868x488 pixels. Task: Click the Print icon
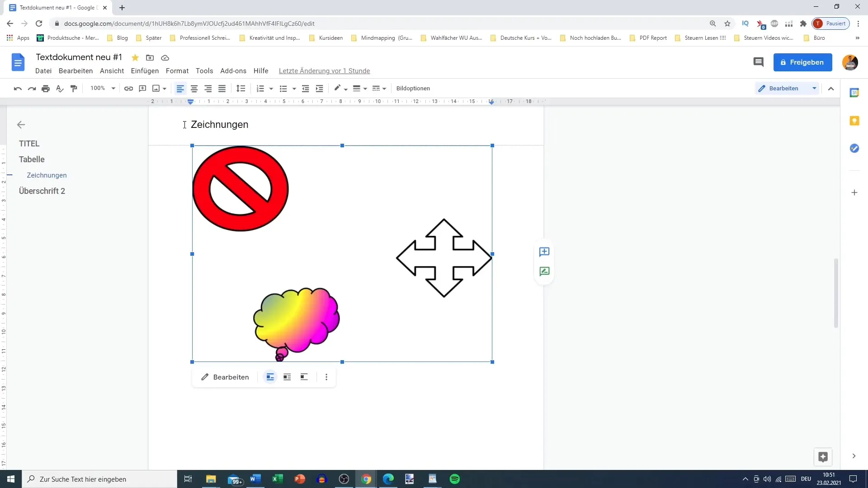pos(46,89)
